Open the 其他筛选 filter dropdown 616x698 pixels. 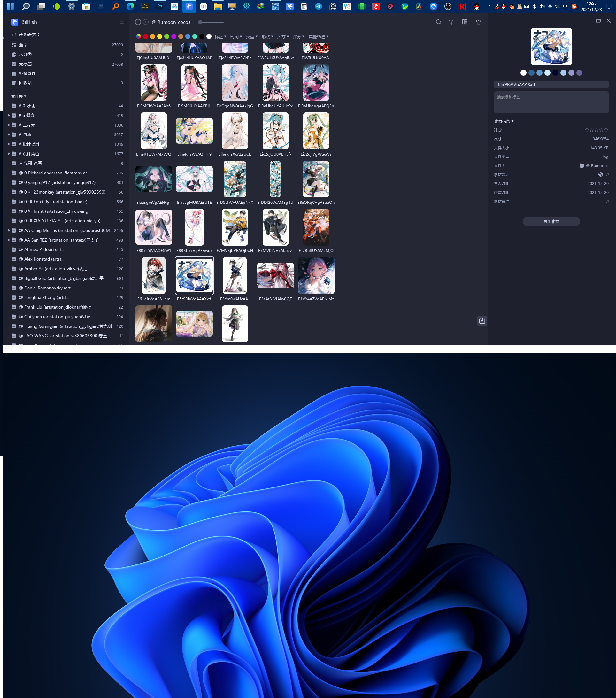coord(319,36)
